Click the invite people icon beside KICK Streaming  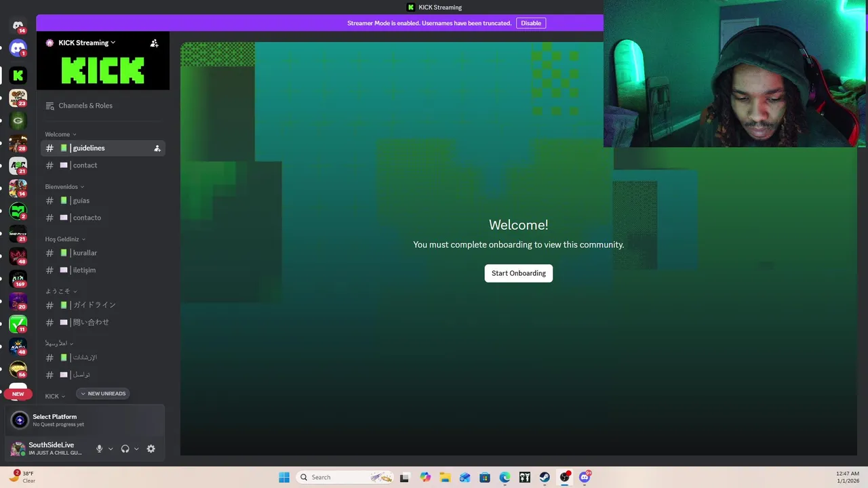(154, 43)
